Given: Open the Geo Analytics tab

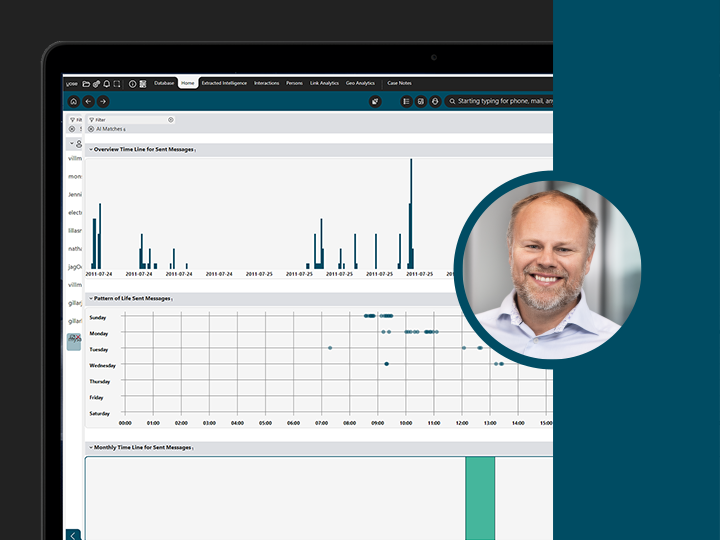Looking at the screenshot, I should (x=360, y=83).
